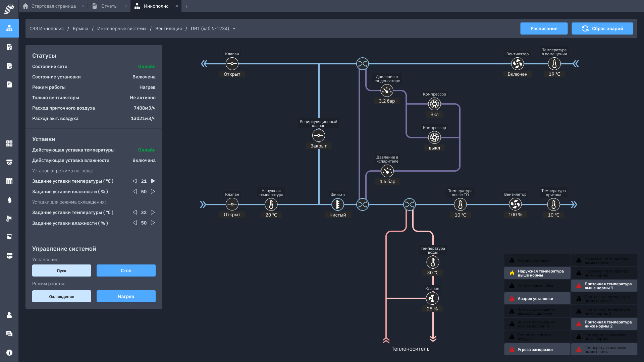Open the user profile sidebar icon
The image size is (644, 362).
point(9,315)
